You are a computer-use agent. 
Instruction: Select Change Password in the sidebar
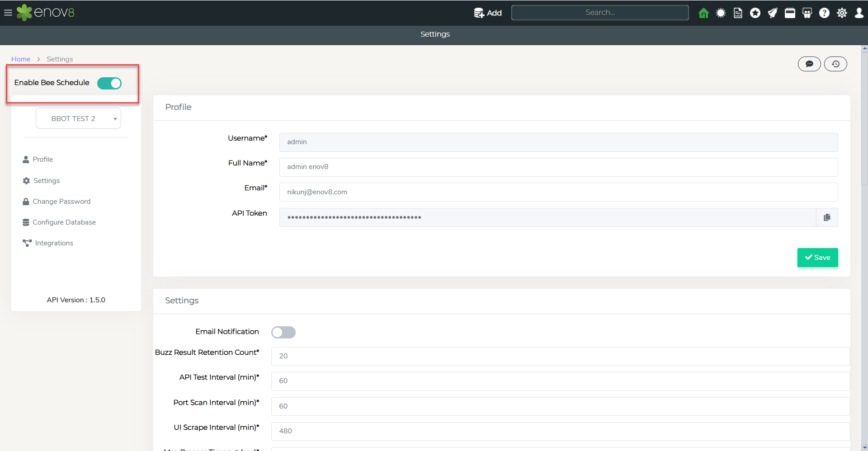[x=61, y=202]
